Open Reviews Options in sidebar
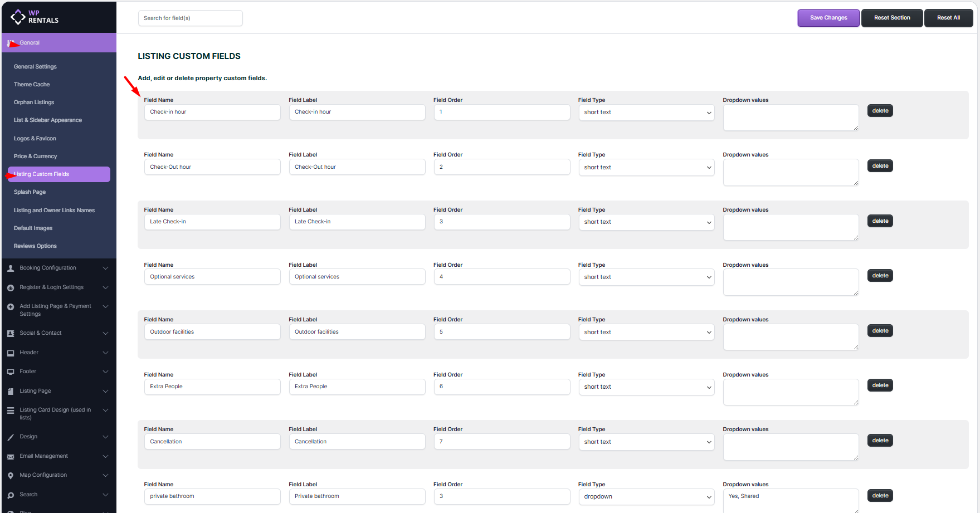 click(x=35, y=246)
